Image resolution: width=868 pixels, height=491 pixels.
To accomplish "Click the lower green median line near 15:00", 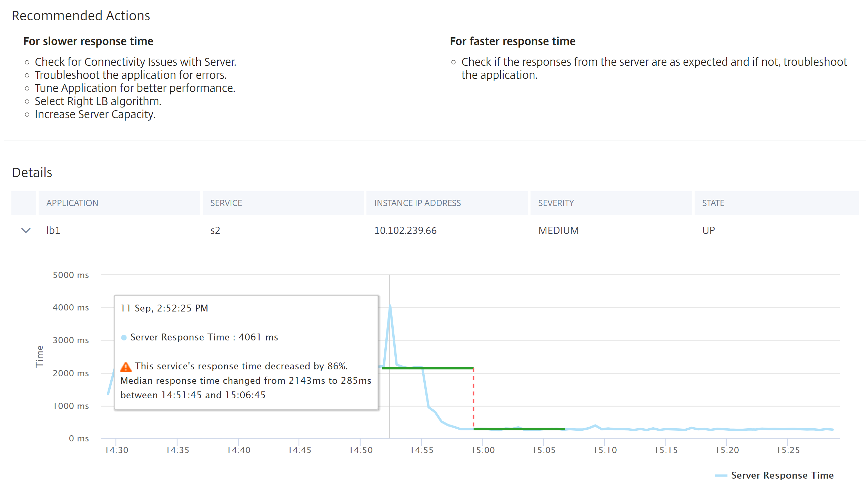I will pos(519,429).
